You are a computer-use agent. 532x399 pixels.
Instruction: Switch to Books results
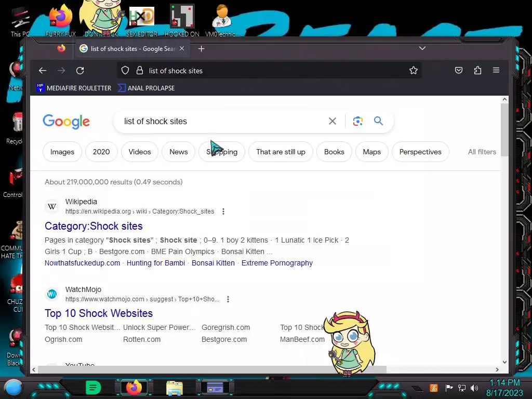click(334, 152)
